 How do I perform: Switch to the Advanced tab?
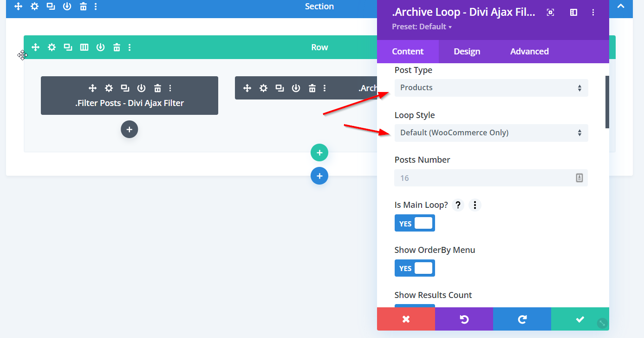(529, 52)
